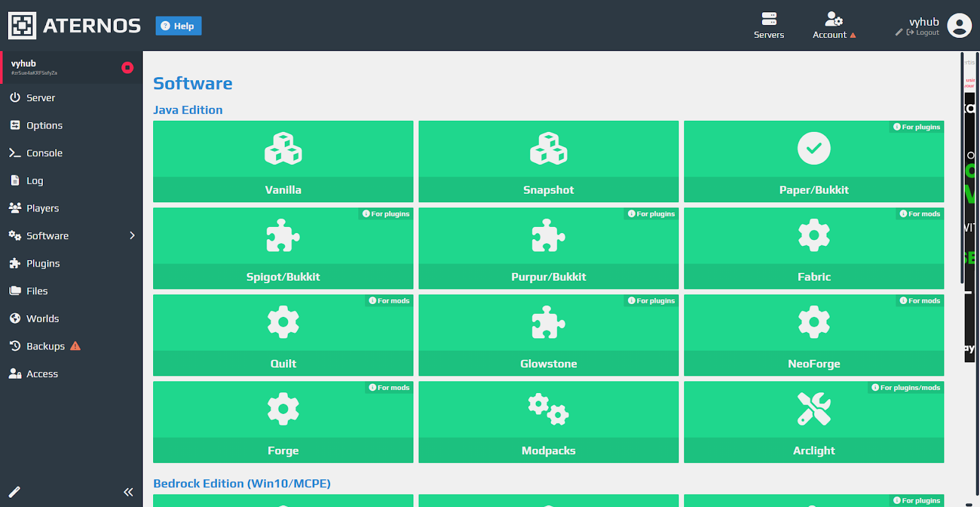Click 'For mods' badge on Fabric

[x=920, y=214]
